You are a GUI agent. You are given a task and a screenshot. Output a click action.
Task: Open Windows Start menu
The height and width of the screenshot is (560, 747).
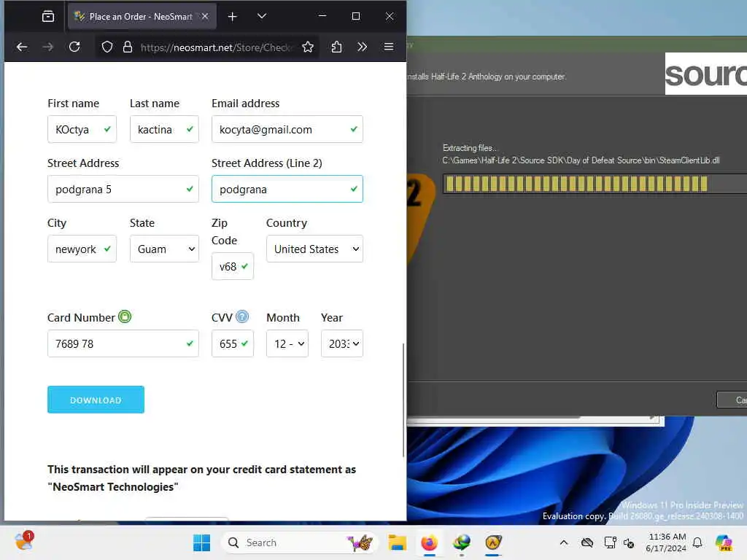(x=201, y=542)
